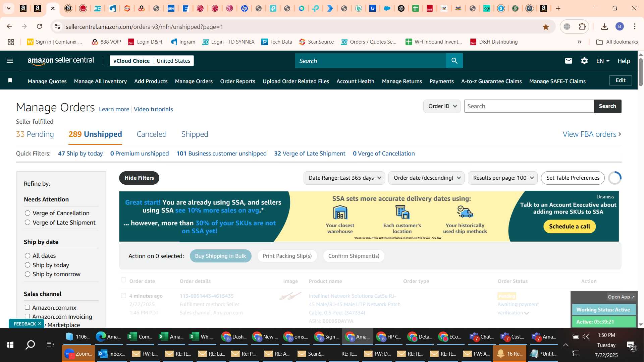This screenshot has width=644, height=362.
Task: Open the Order ID search type dropdown
Action: click(442, 106)
